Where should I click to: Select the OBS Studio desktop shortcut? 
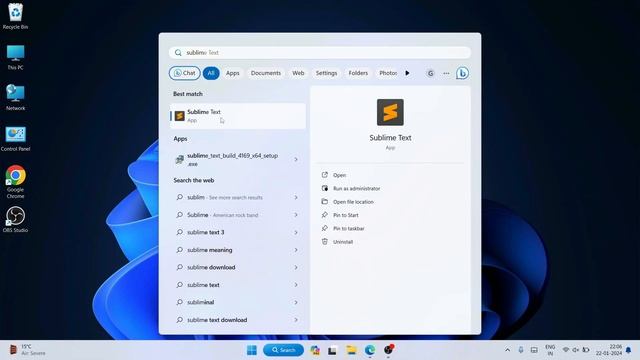tap(16, 220)
